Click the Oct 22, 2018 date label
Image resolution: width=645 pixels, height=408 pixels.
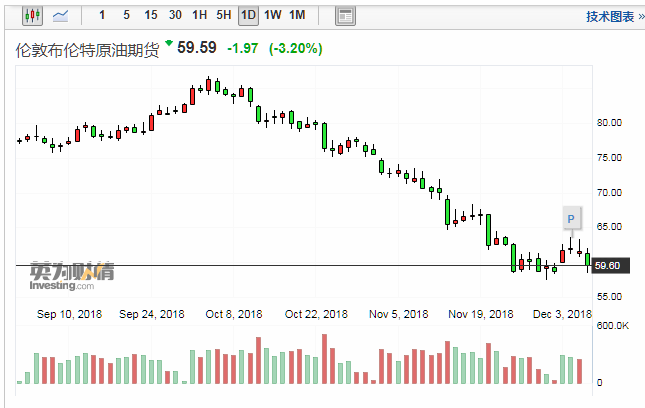click(316, 314)
